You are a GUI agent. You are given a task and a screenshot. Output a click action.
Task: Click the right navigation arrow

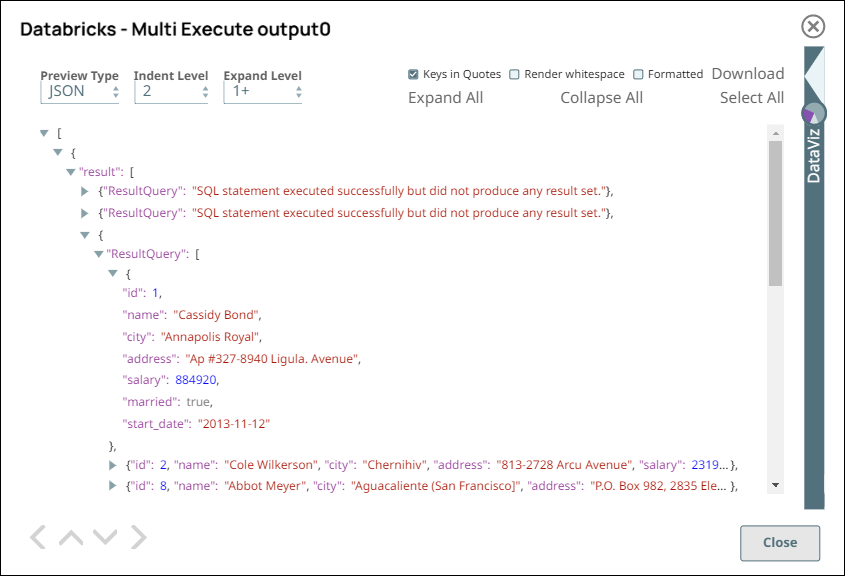click(x=138, y=538)
